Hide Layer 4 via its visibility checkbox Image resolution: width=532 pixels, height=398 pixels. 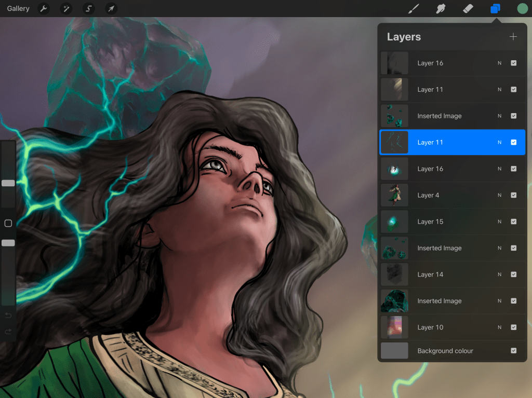click(514, 195)
